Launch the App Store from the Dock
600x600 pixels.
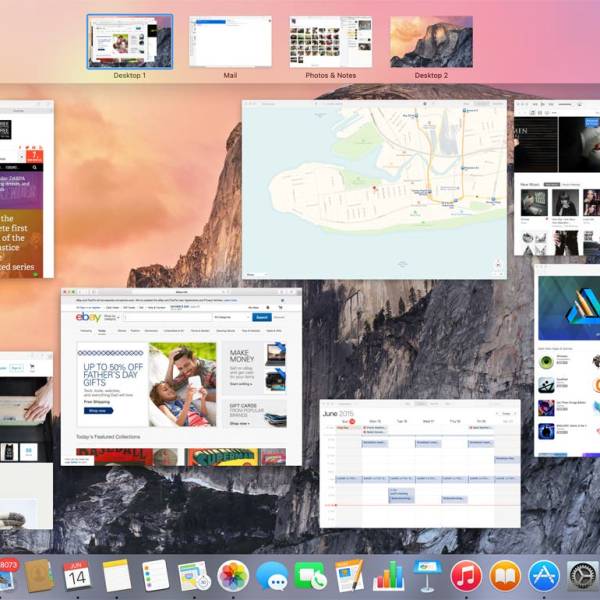(x=544, y=576)
